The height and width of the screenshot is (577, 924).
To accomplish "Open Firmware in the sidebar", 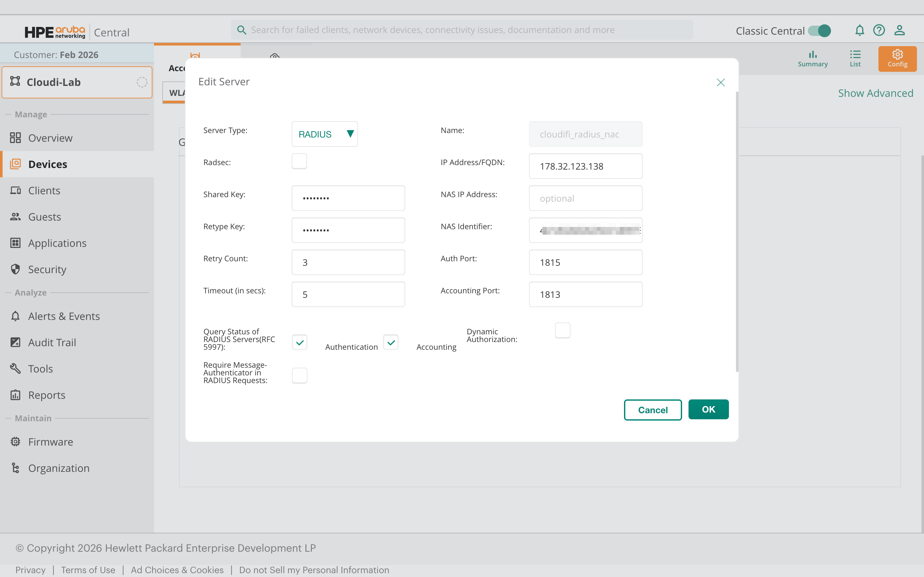I will point(50,442).
